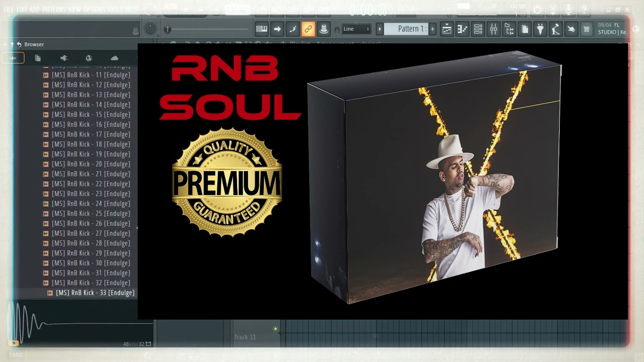Viewport: 644px width, 362px height.
Task: Expand the Browser options arrow
Action: (6, 44)
